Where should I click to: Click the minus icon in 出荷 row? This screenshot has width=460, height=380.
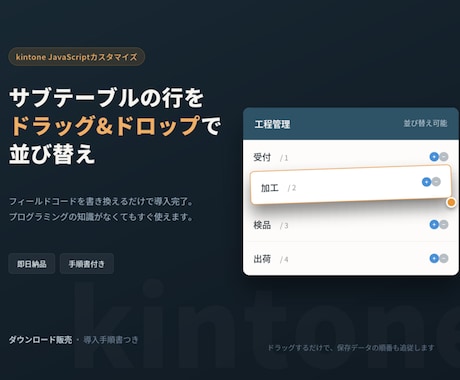click(x=444, y=258)
